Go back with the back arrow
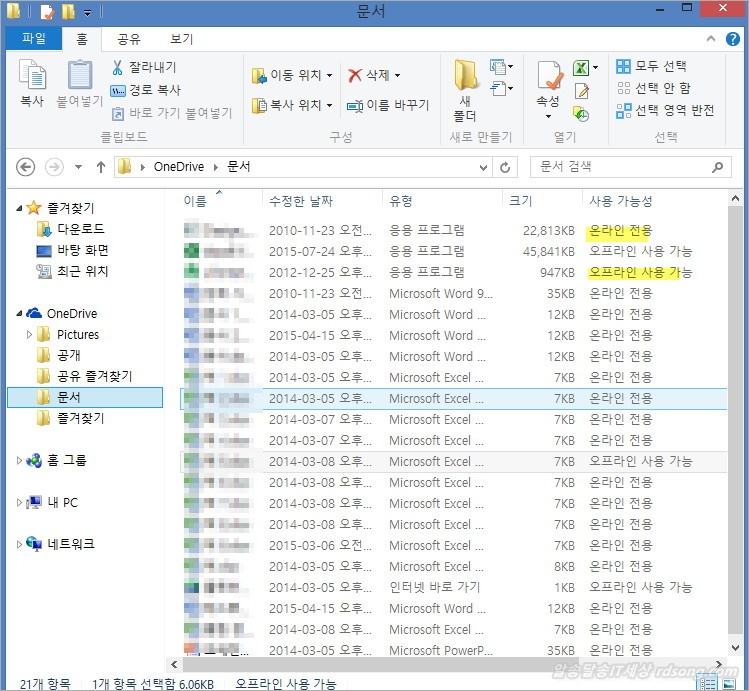This screenshot has height=691, width=749. pos(25,167)
